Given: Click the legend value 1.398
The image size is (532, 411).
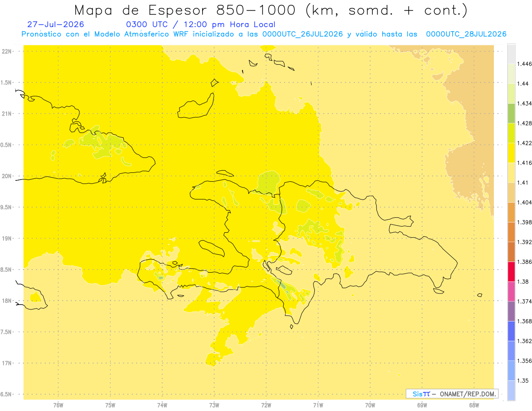Looking at the screenshot, I should tap(525, 222).
